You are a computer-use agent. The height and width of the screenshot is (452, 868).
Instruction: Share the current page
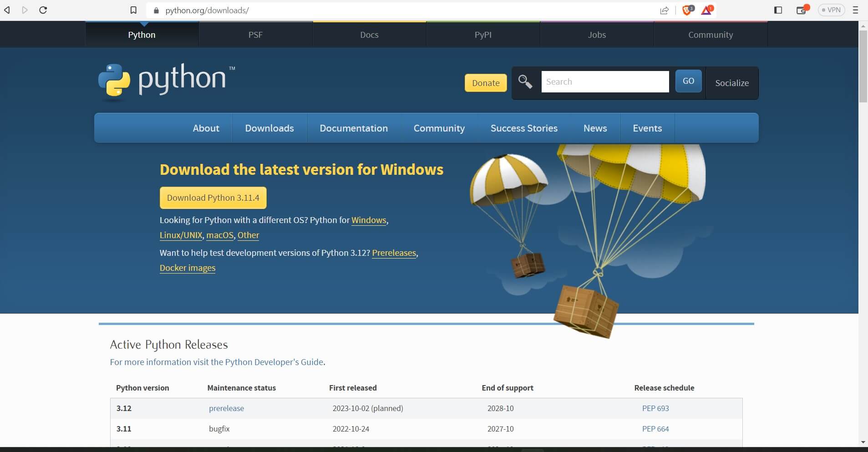pyautogui.click(x=665, y=10)
